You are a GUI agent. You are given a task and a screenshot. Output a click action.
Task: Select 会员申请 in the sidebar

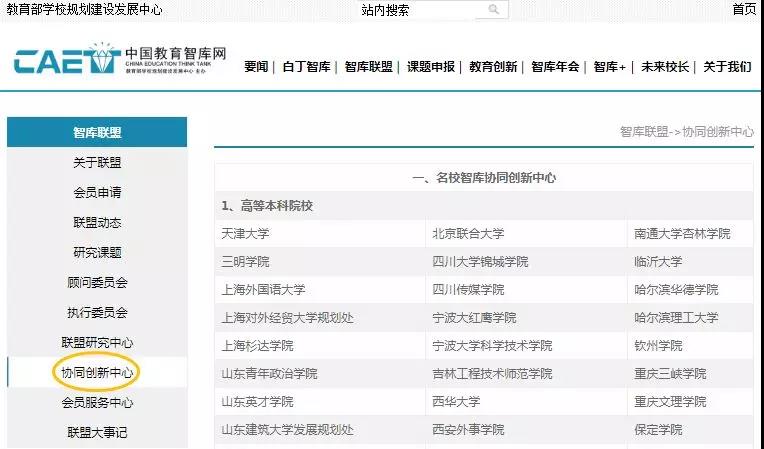point(97,192)
